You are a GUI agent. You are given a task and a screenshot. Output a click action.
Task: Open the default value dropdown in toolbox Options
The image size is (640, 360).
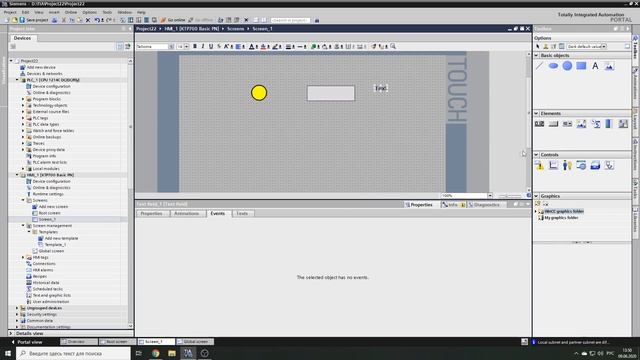pos(604,46)
